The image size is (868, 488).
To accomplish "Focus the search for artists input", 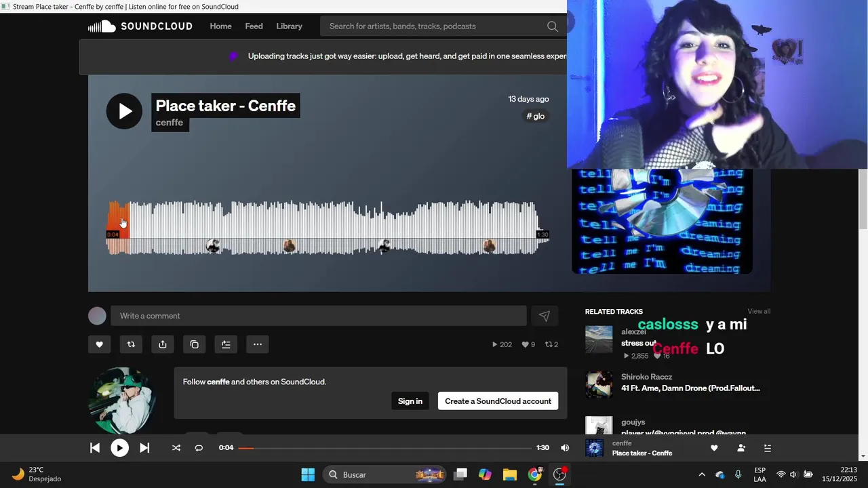I will click(434, 26).
